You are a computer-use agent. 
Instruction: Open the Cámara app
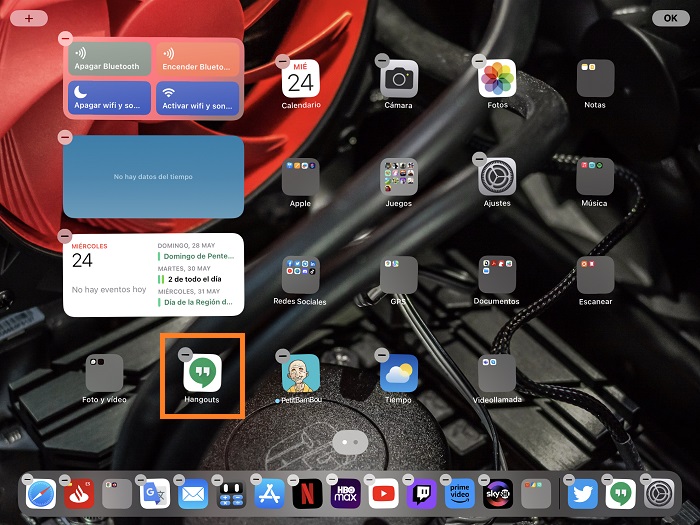pyautogui.click(x=399, y=79)
